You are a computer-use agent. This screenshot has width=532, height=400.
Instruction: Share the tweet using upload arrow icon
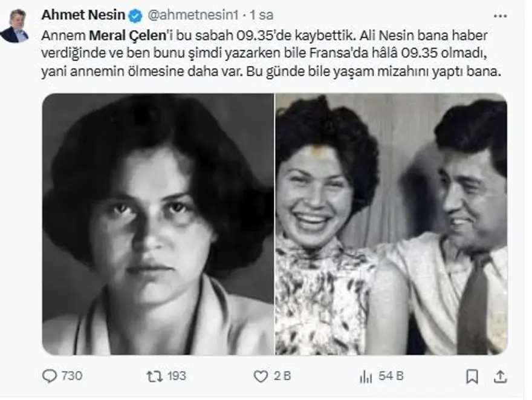[500, 376]
